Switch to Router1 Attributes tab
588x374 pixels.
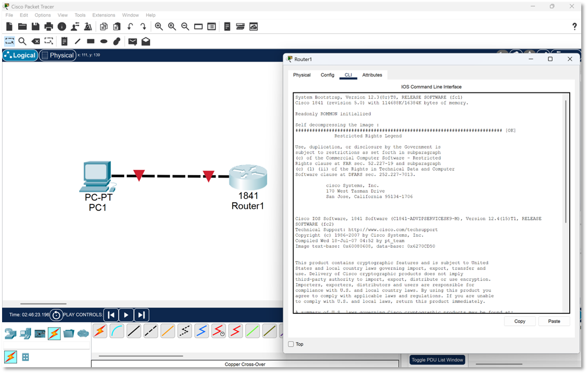click(x=372, y=75)
